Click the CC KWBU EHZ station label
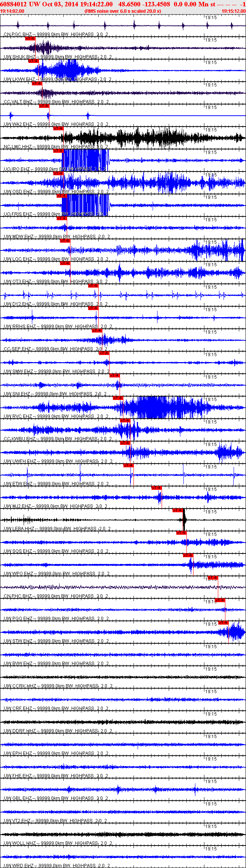Viewport: 246px width, 868px height. point(19,439)
